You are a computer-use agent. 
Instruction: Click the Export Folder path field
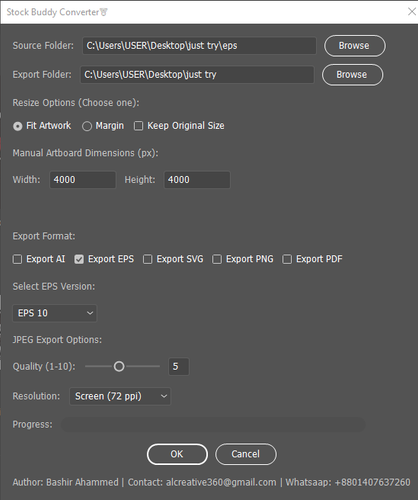point(197,75)
